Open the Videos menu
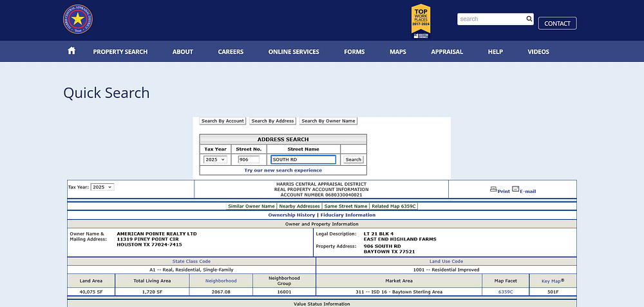Viewport: 644px width, 307px height. (538, 52)
